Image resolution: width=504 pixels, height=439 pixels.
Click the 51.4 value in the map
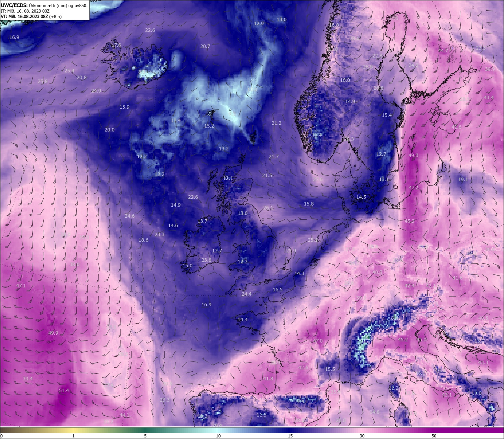[x=64, y=391]
